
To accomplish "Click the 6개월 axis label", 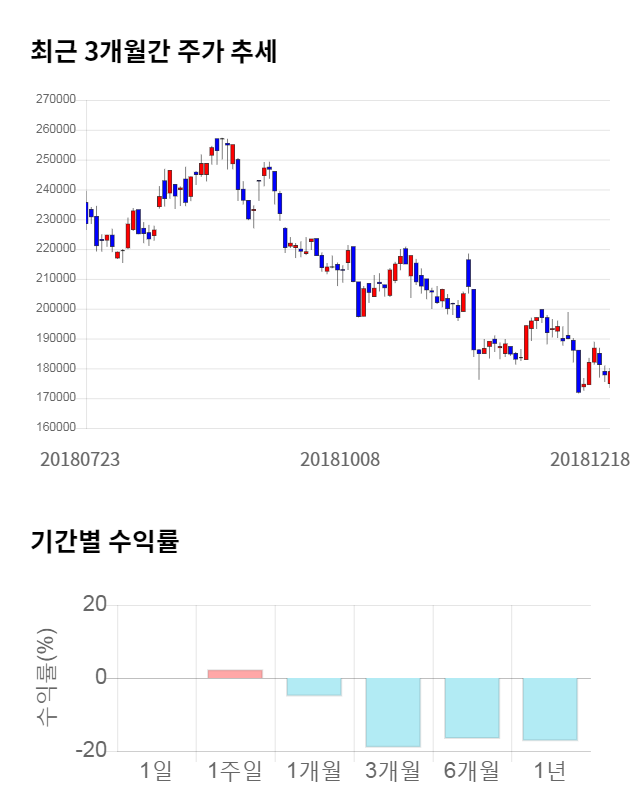I will [x=472, y=771].
